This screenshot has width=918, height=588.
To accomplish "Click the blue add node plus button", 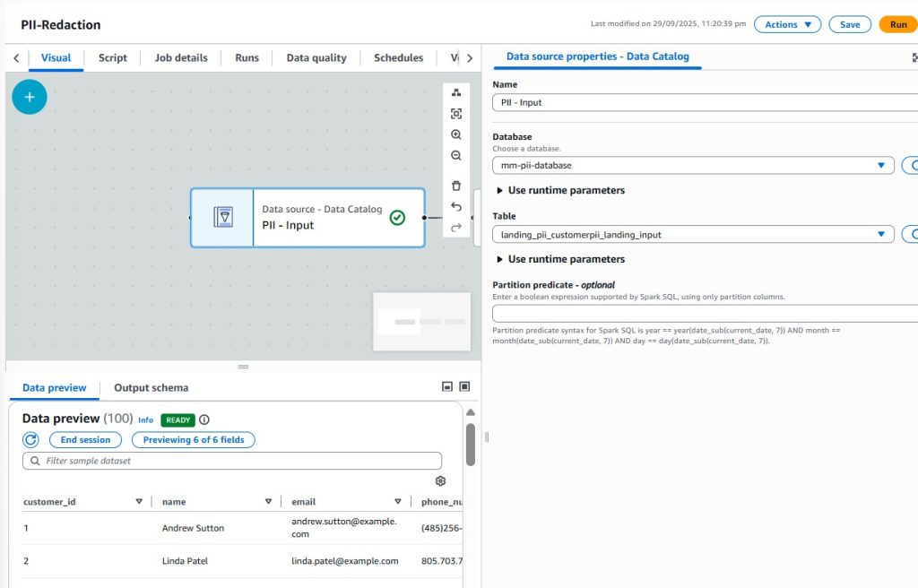I will [x=30, y=97].
